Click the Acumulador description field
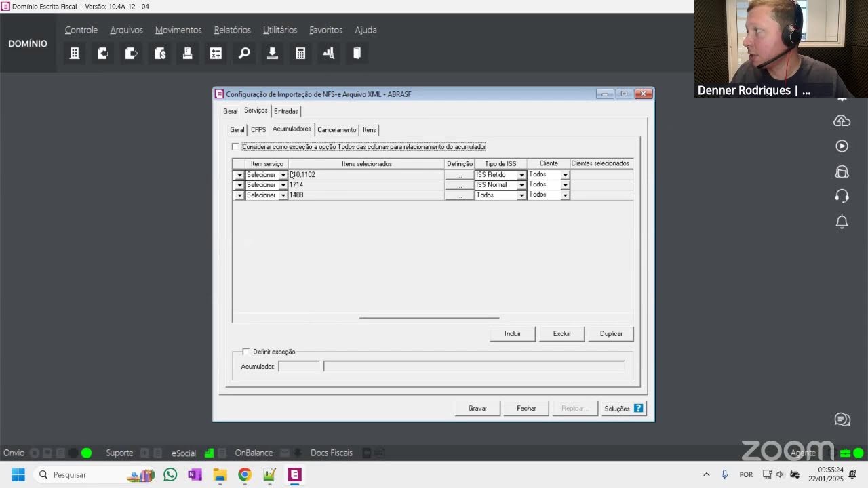 pyautogui.click(x=473, y=367)
